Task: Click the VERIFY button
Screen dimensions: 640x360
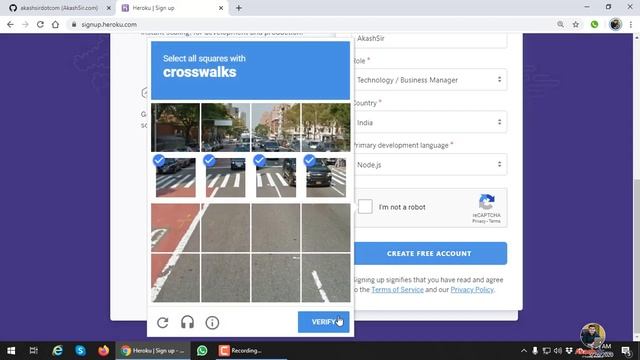Action: [x=323, y=322]
